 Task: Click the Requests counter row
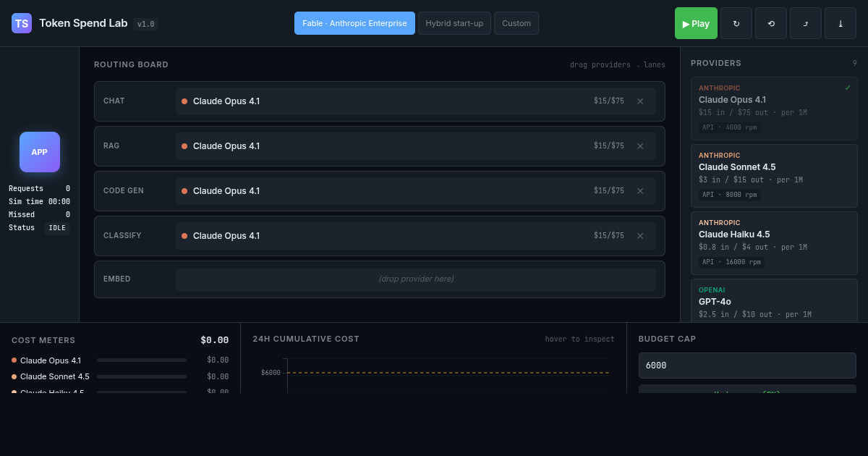[x=40, y=189]
